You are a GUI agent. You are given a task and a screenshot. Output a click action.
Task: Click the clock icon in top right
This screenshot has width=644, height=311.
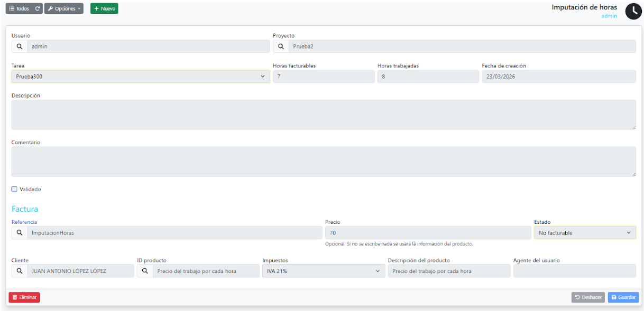tap(633, 12)
